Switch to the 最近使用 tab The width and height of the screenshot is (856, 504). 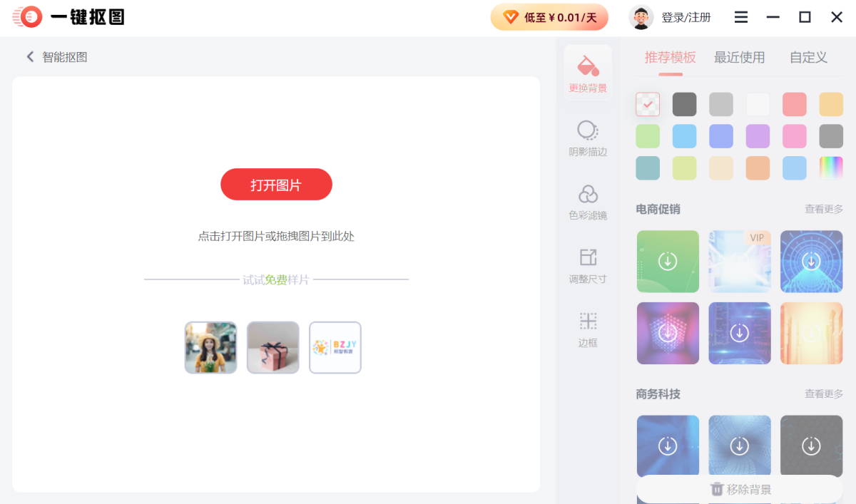739,58
